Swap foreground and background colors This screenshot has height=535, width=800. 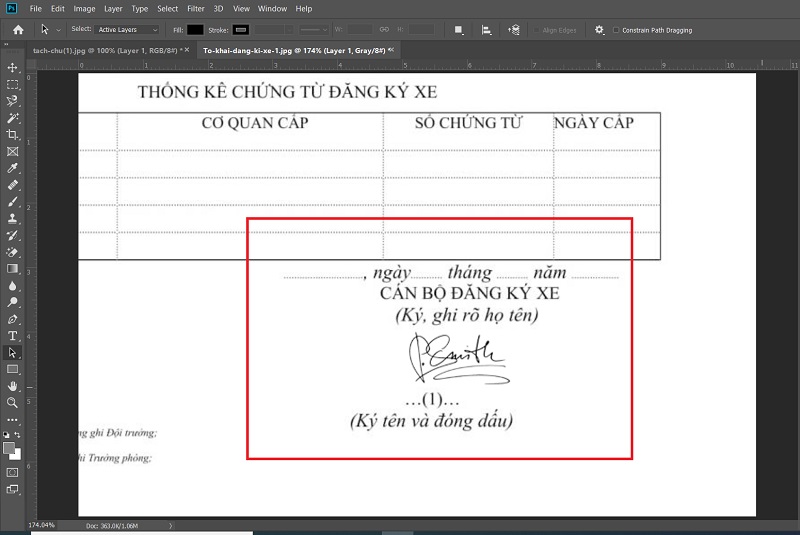coord(17,435)
